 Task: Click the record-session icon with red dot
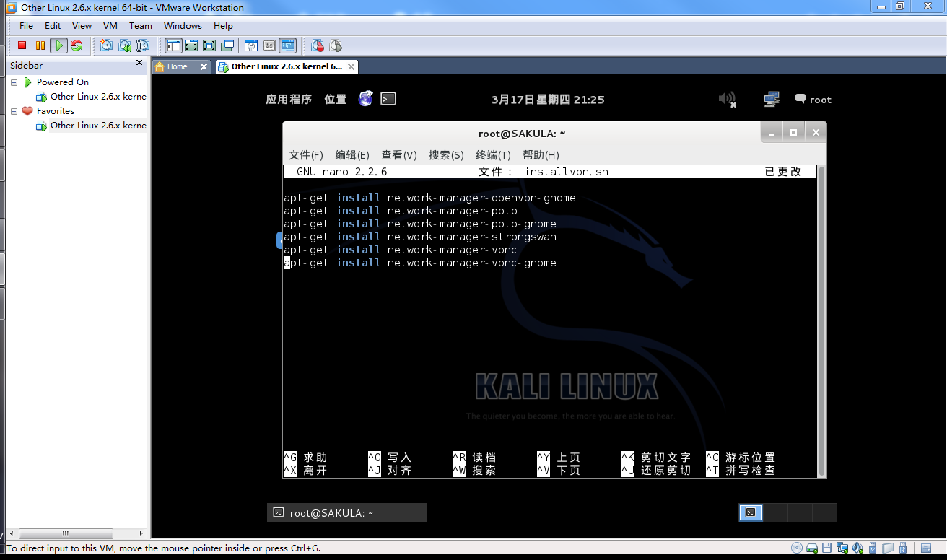pos(318,45)
